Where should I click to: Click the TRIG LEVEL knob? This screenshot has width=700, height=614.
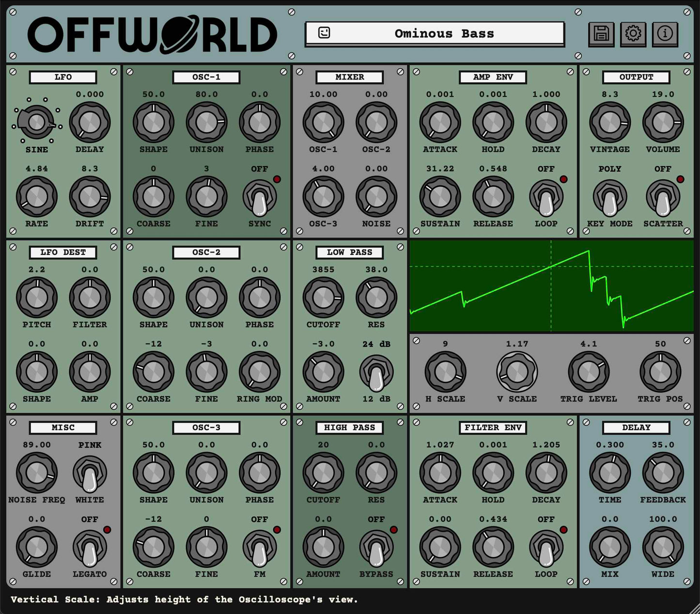click(589, 372)
